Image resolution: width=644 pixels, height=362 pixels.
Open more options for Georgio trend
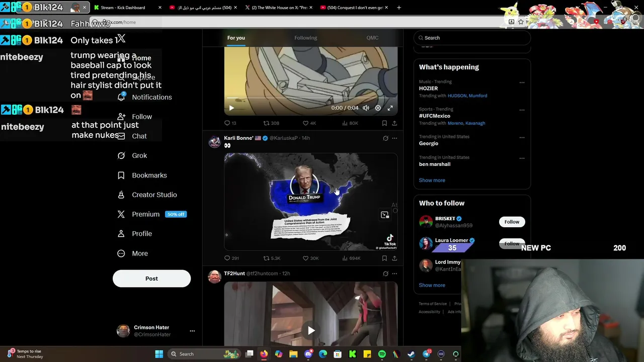click(x=522, y=138)
